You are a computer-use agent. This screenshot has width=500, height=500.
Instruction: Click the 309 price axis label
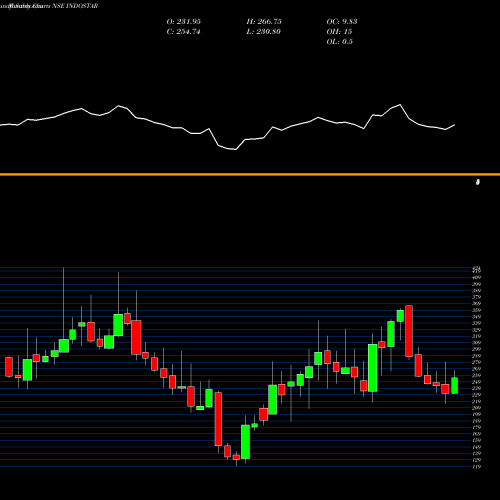pos(477,343)
